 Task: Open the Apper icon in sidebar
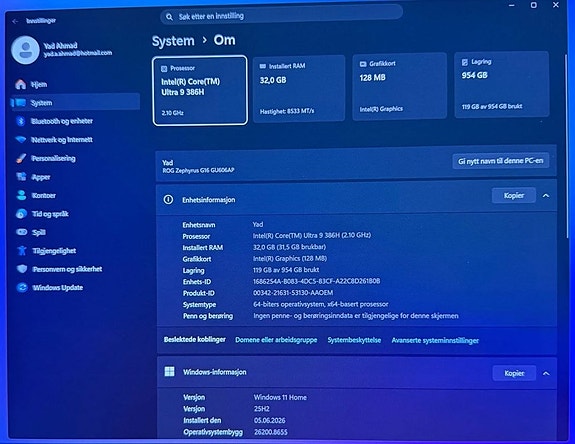pyautogui.click(x=21, y=177)
